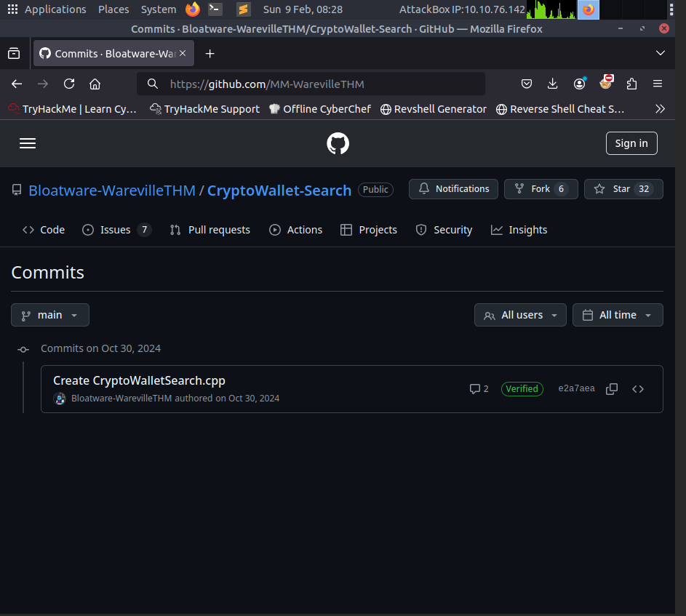Open the Code tab

tap(44, 230)
